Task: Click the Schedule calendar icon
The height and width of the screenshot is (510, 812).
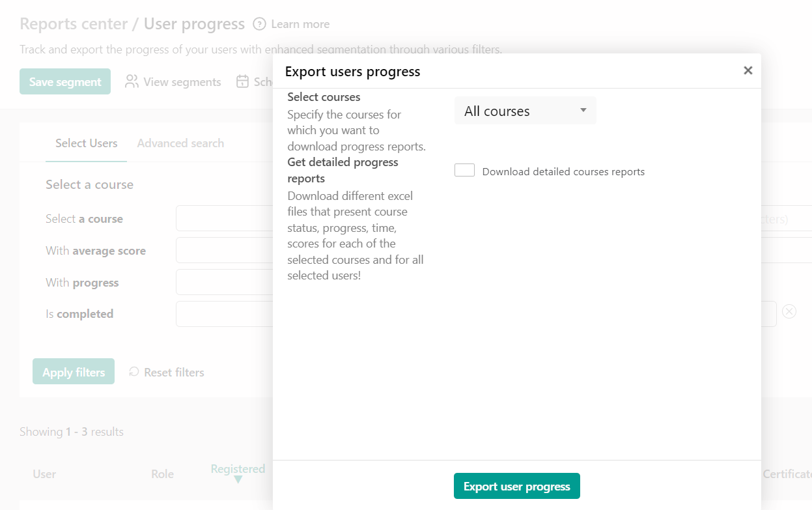Action: pos(242,81)
